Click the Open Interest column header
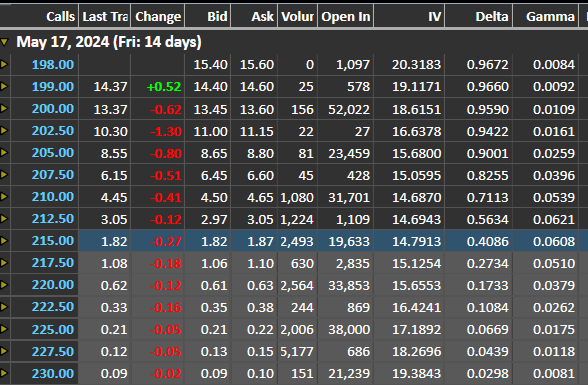Viewport: 588px width, 385px height. tap(345, 16)
